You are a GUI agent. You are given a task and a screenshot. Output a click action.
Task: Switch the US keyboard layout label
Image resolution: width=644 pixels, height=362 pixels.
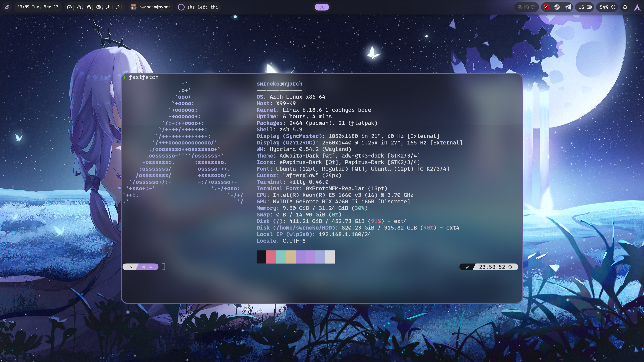[581, 7]
